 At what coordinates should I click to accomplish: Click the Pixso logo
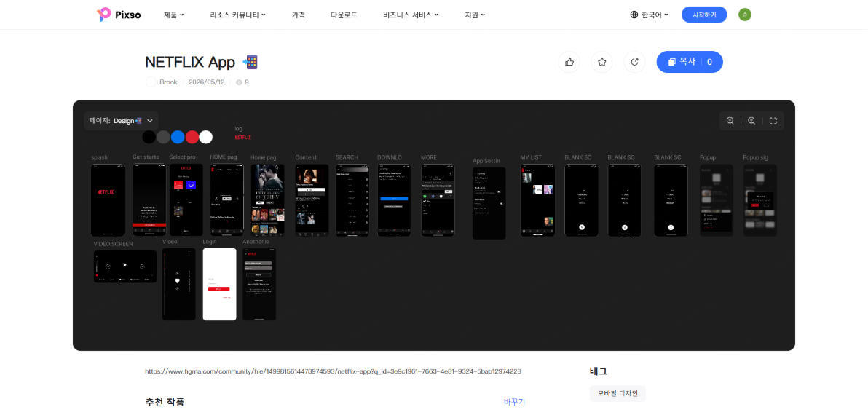tap(119, 15)
